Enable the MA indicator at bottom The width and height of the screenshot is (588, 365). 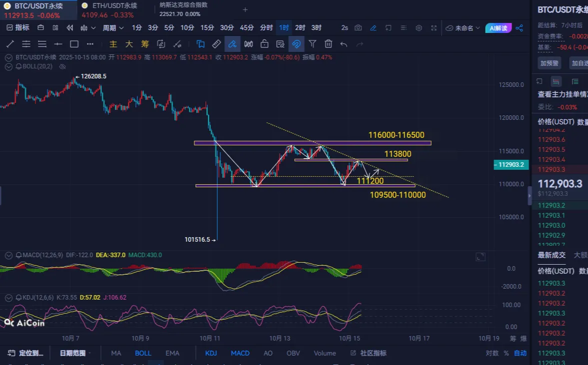click(116, 353)
